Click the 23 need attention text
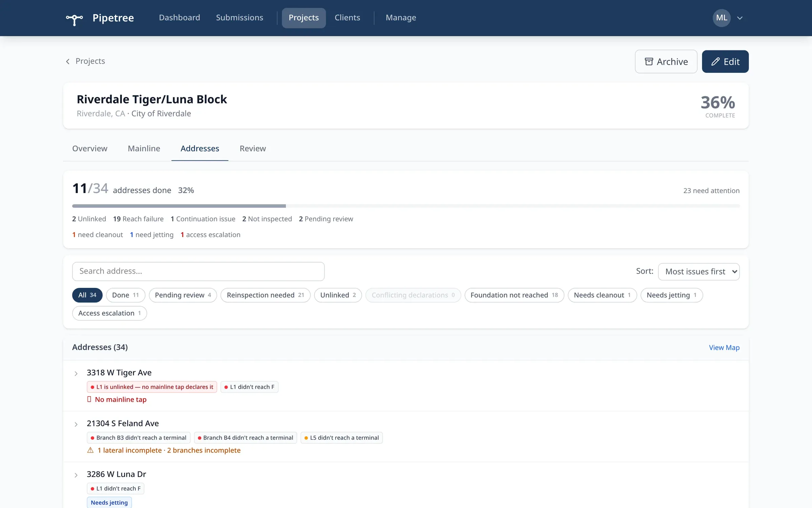Image resolution: width=812 pixels, height=508 pixels. click(x=711, y=191)
